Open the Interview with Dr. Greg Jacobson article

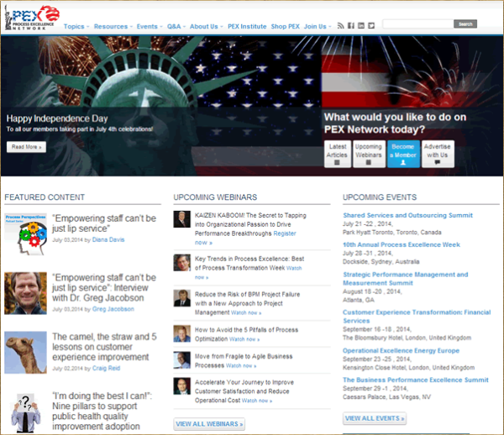[x=104, y=287]
